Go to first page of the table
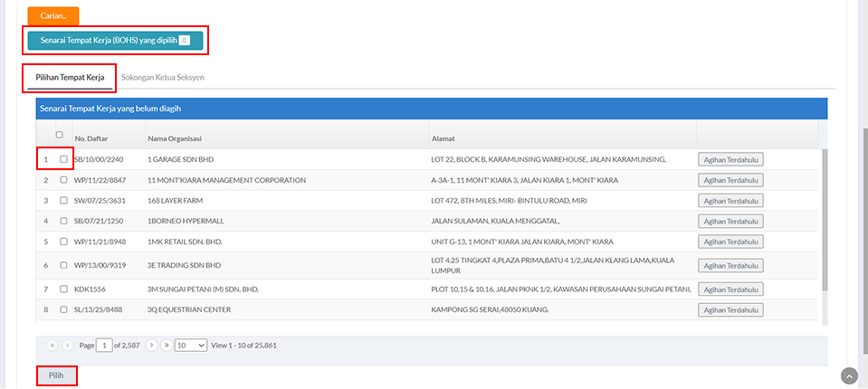 [52, 346]
